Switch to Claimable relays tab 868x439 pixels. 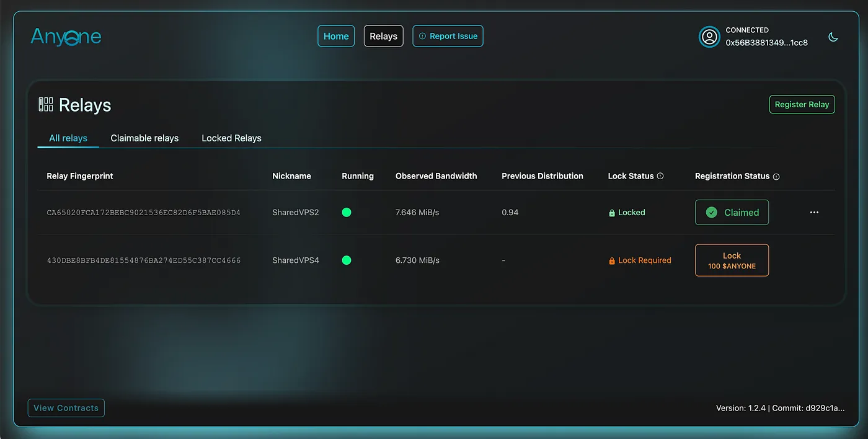coord(144,138)
